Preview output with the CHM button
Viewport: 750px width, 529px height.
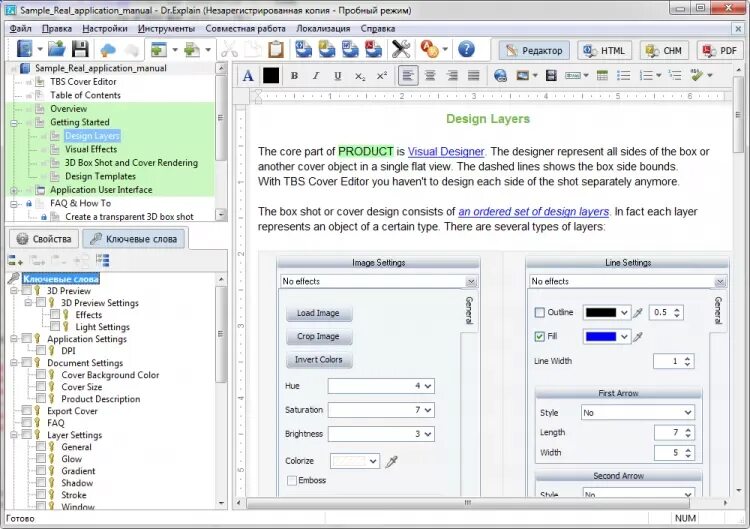click(664, 50)
